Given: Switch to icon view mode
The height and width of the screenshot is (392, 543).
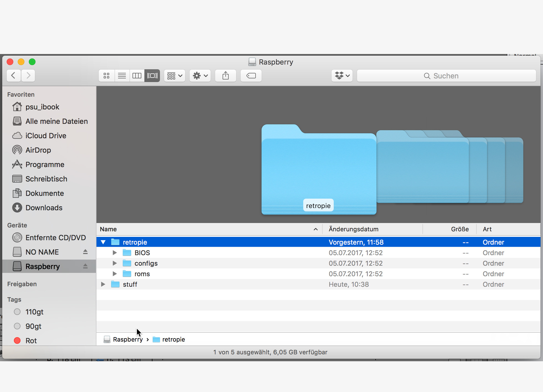Looking at the screenshot, I should [106, 76].
